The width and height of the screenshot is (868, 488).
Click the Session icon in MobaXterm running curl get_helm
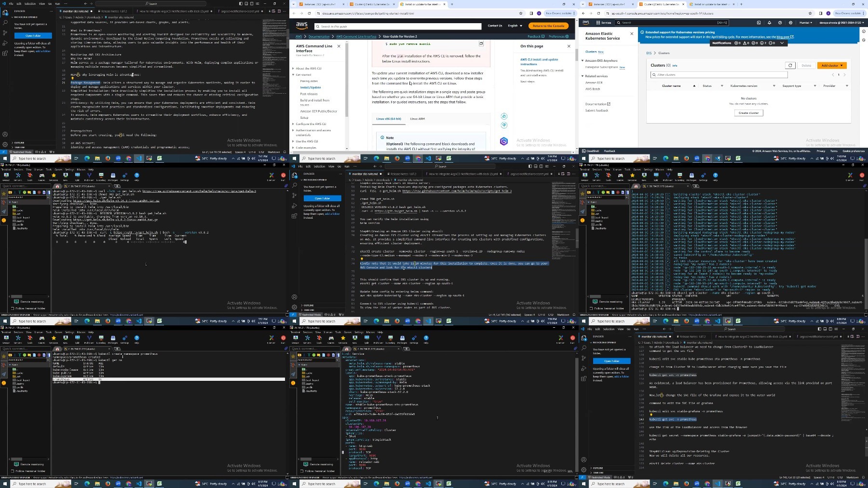6,177
